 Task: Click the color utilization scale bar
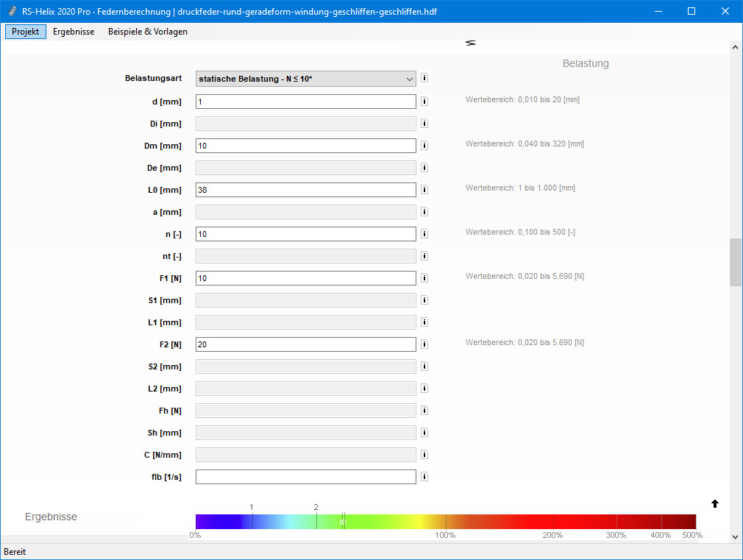(445, 521)
